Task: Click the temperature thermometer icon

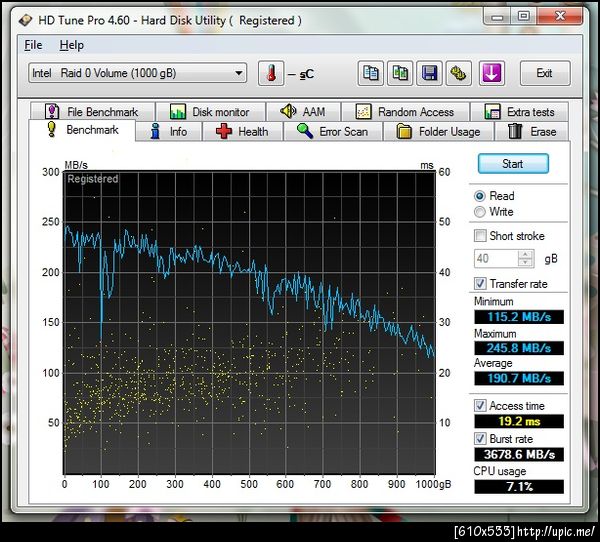Action: click(x=271, y=73)
